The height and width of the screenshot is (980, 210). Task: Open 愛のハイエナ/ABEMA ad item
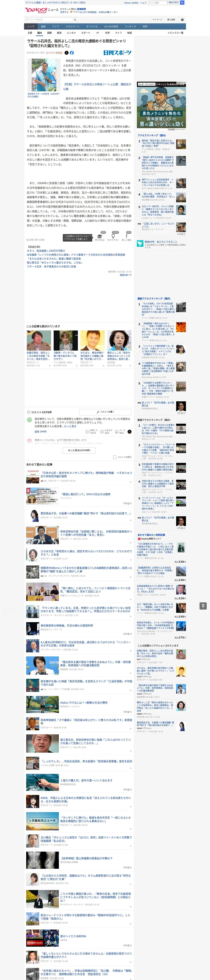point(73,936)
